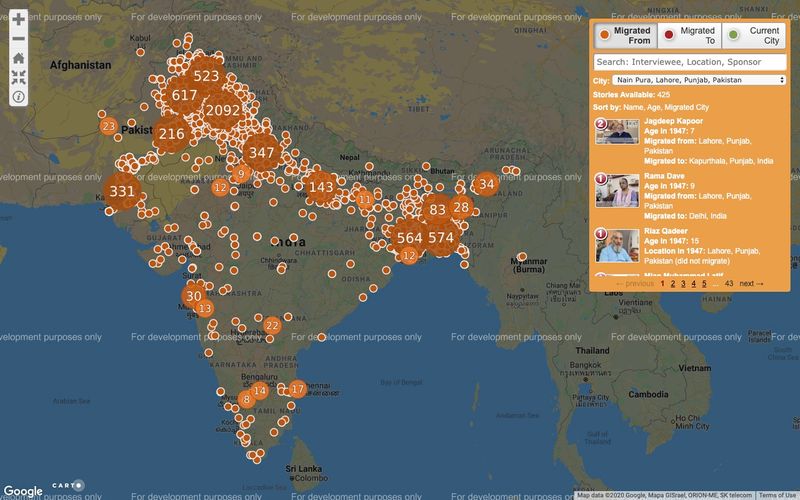
Task: Click the 22 cluster near Hyderabad
Action: (x=272, y=326)
